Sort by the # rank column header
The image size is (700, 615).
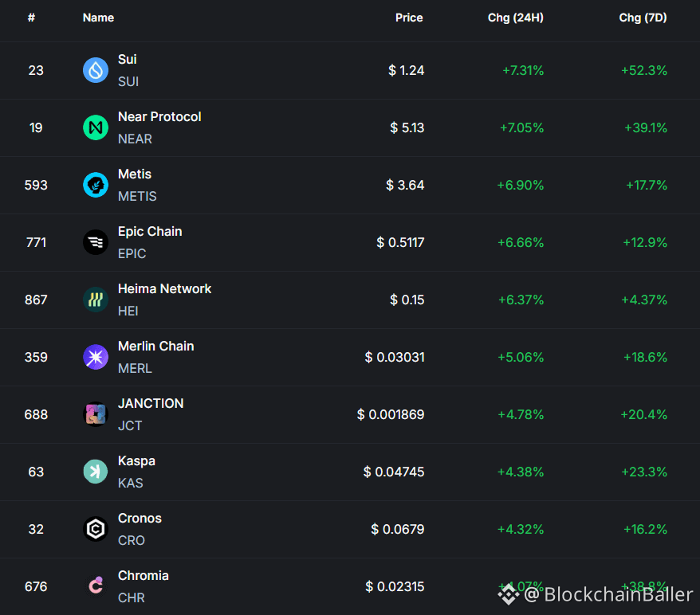click(31, 18)
